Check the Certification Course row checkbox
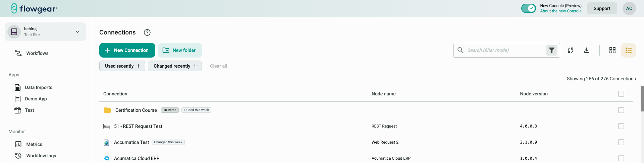The width and height of the screenshot is (644, 163). pyautogui.click(x=621, y=110)
